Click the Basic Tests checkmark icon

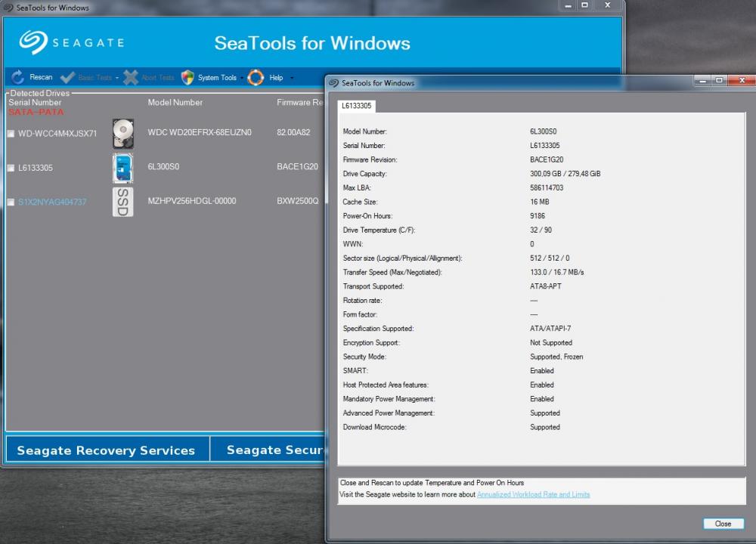point(67,77)
